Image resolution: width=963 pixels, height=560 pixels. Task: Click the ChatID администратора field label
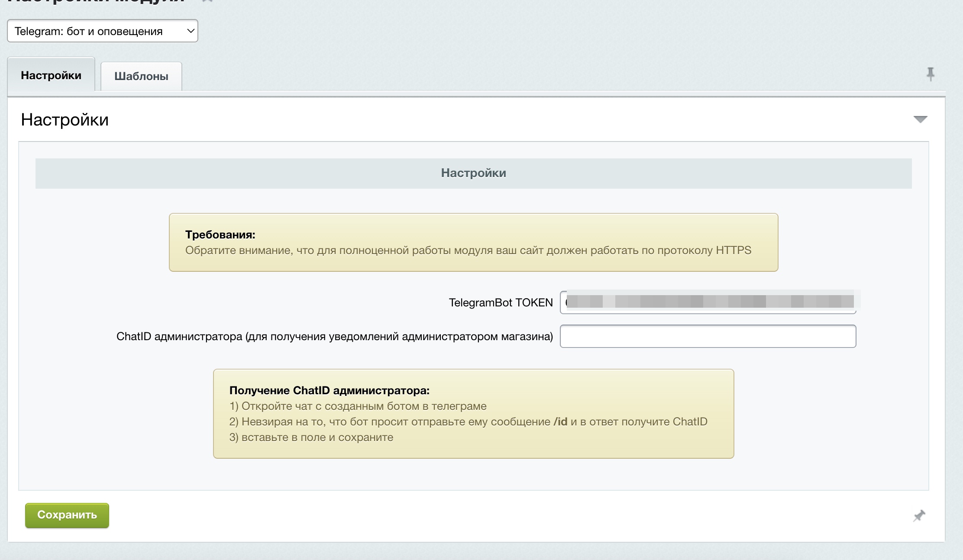click(x=334, y=336)
